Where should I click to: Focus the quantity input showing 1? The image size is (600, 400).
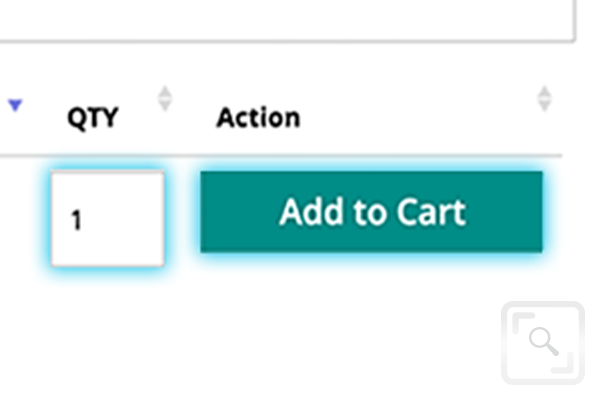(x=108, y=218)
